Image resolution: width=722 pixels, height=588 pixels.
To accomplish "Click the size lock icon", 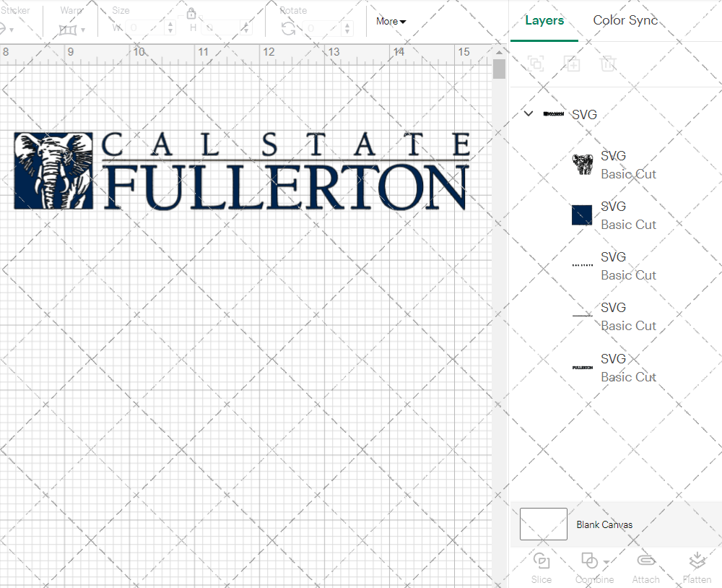I will tap(191, 13).
